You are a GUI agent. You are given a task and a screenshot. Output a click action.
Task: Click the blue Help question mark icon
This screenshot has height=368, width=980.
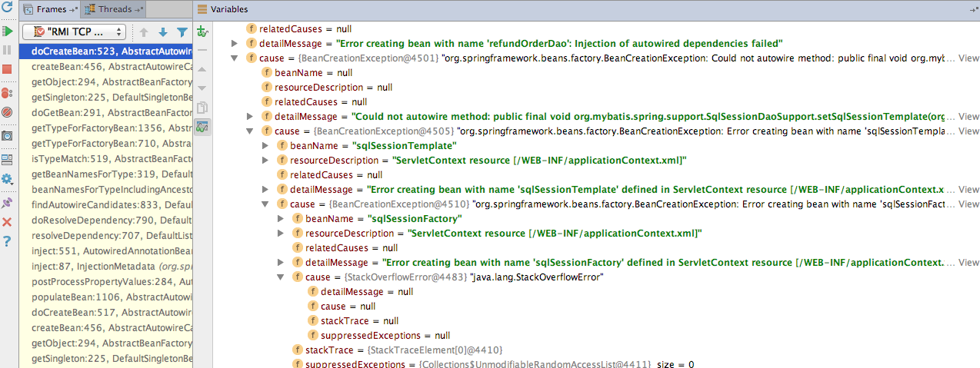pyautogui.click(x=8, y=241)
